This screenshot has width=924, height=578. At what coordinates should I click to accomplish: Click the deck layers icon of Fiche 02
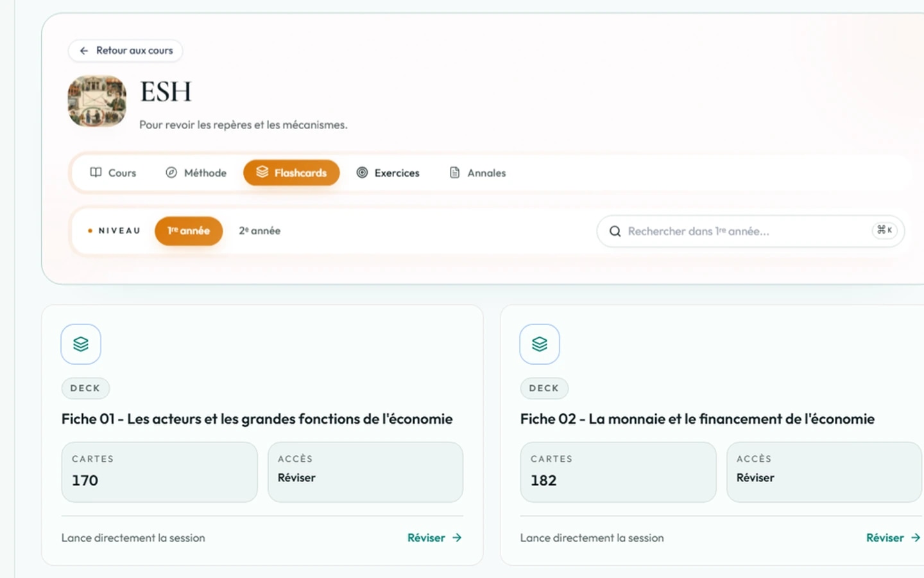pyautogui.click(x=540, y=344)
